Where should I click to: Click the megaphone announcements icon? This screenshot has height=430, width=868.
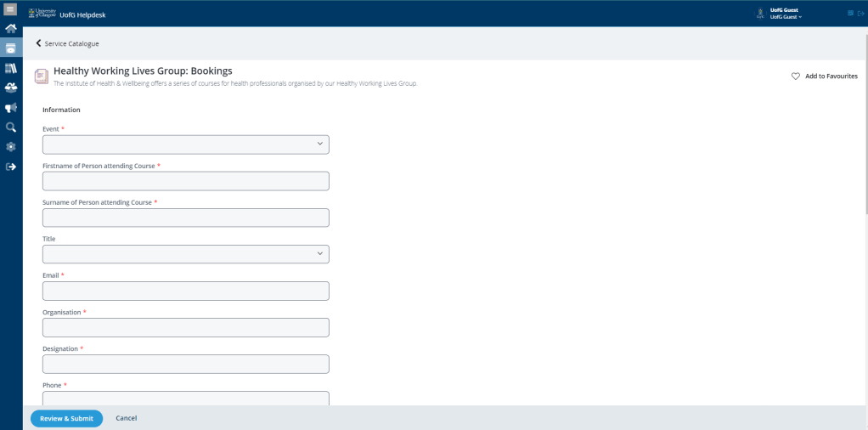(x=11, y=108)
